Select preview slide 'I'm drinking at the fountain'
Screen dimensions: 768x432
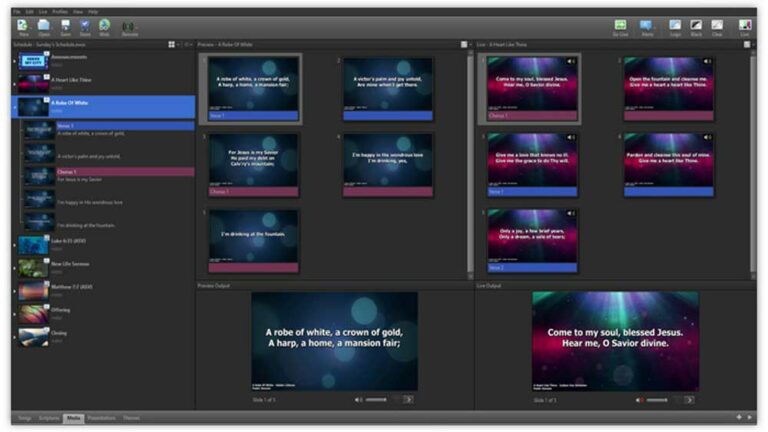[x=253, y=241]
